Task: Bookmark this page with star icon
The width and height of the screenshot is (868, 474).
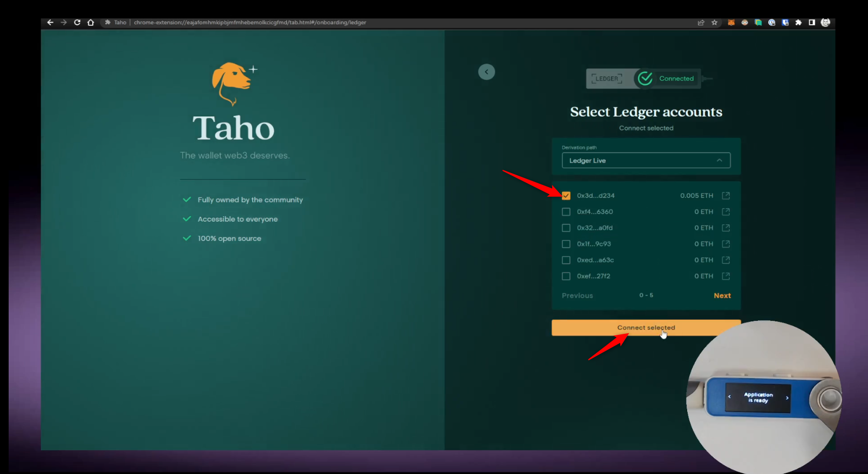Action: click(x=714, y=23)
